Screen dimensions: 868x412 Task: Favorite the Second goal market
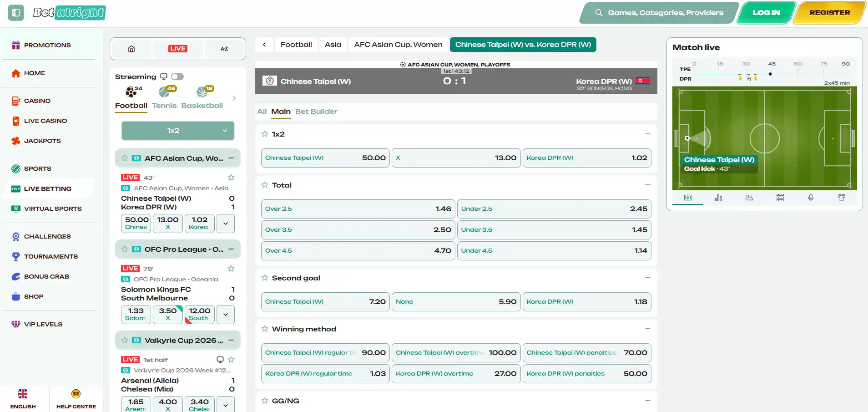click(265, 278)
